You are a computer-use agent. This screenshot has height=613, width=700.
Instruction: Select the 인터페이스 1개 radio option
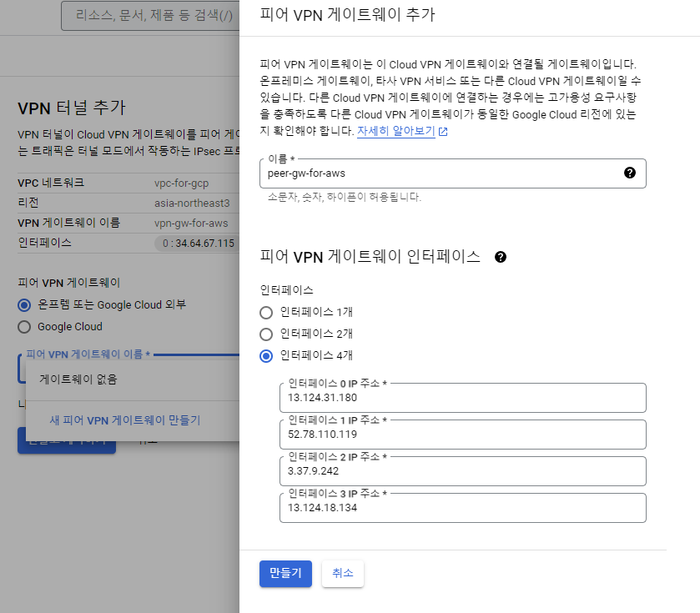pos(266,312)
